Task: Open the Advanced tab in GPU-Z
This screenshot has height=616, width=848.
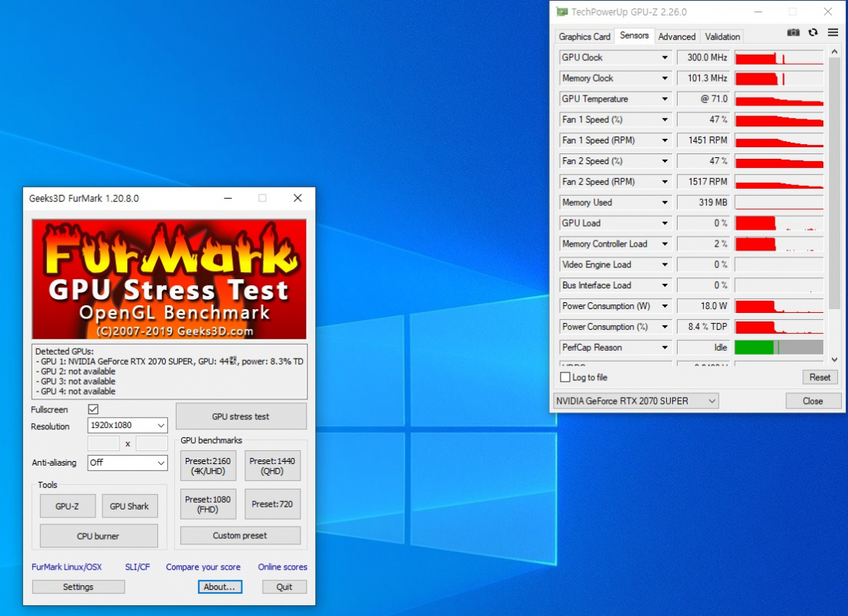Action: tap(677, 36)
